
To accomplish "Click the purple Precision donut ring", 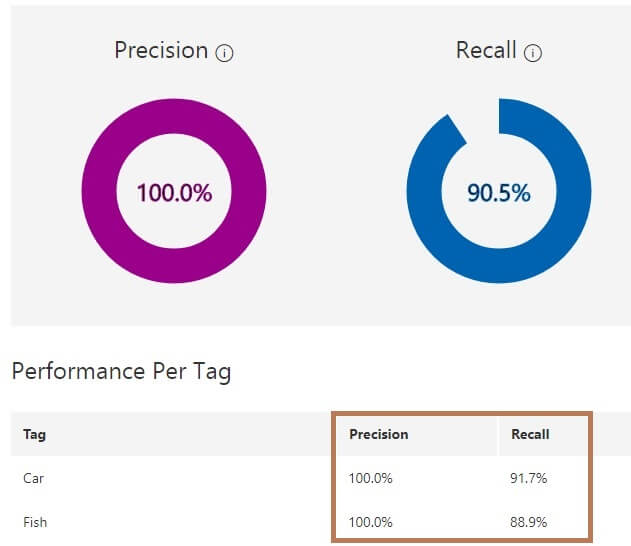I will [x=95, y=192].
